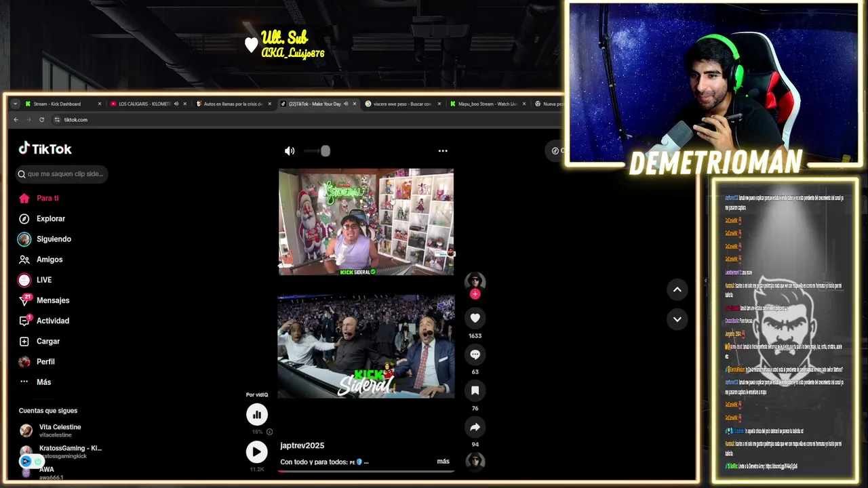Open the Cargar upload page
This screenshot has height=488, width=868.
point(48,341)
